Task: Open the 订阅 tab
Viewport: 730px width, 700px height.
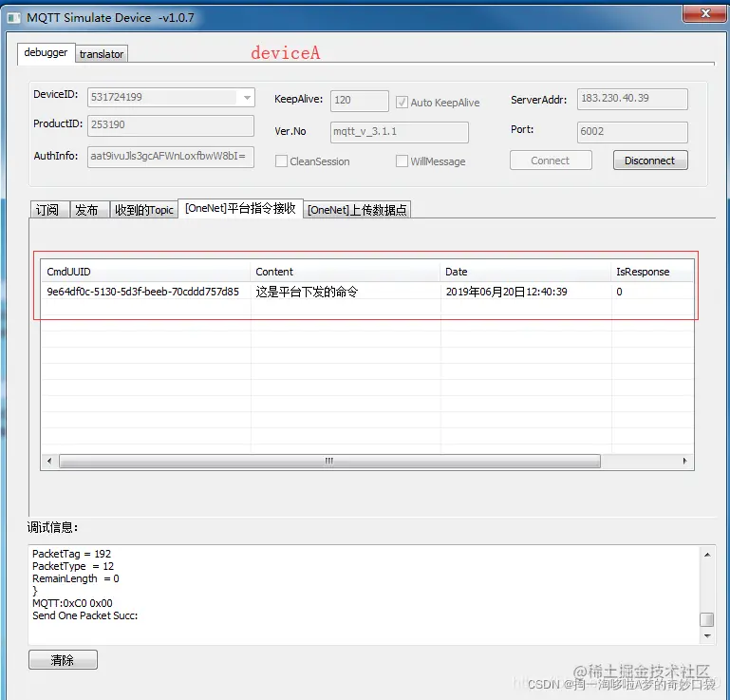Action: (48, 210)
